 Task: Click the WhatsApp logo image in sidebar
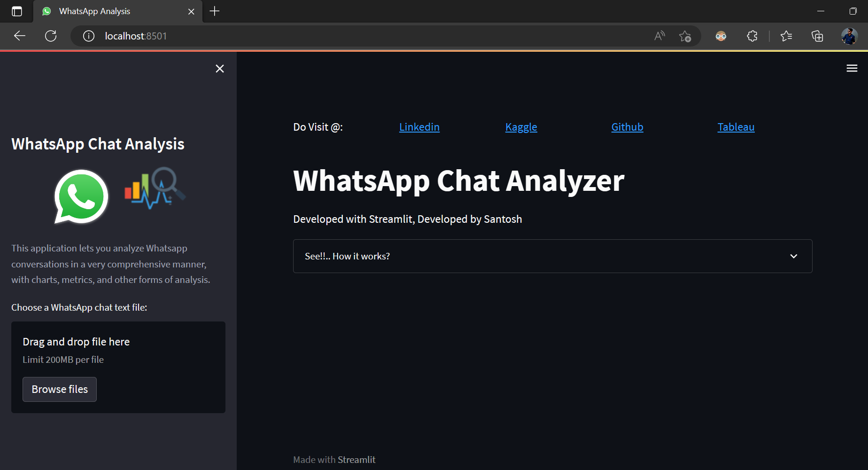(x=81, y=196)
